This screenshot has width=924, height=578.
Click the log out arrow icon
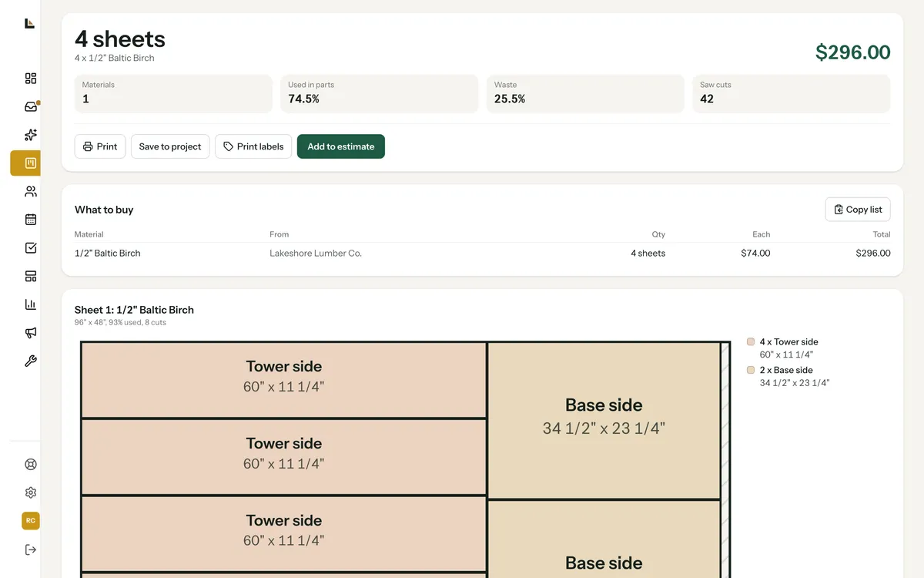pyautogui.click(x=31, y=549)
